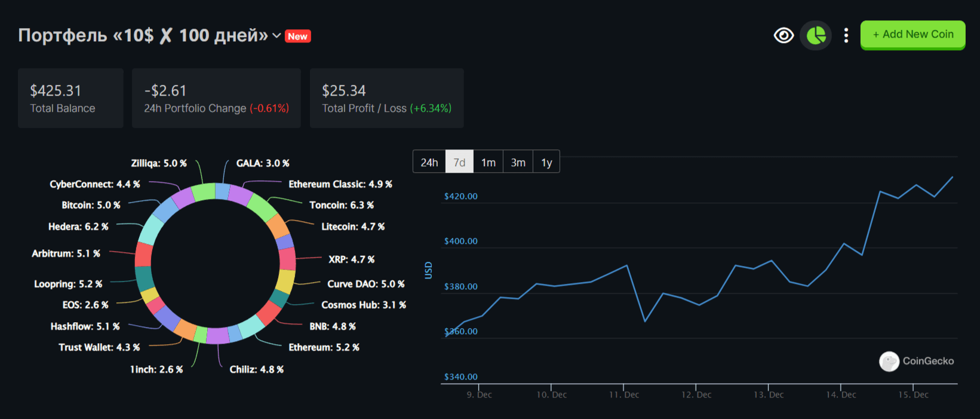Click the Ethereum Classic: 4.9 % label

tap(340, 184)
